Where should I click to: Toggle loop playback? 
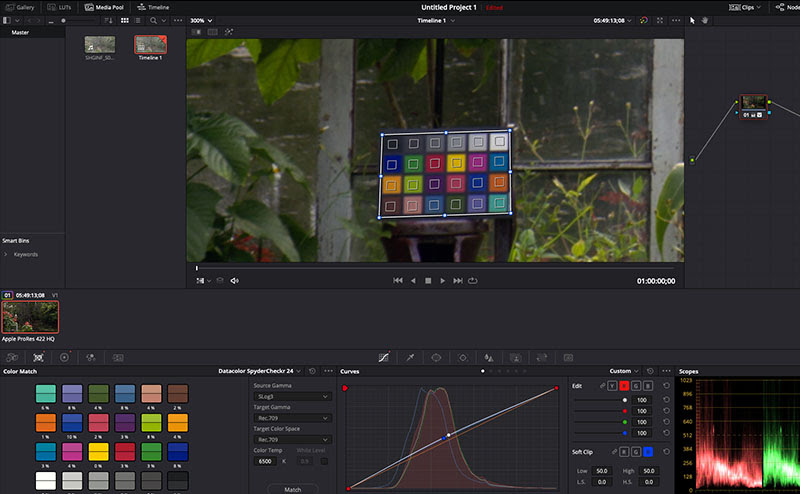[473, 281]
